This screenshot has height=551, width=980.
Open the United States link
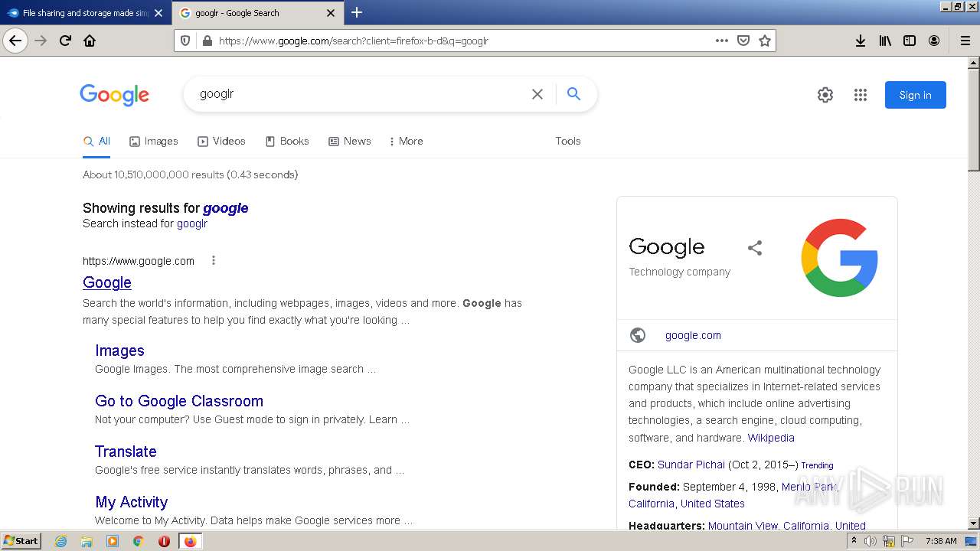pyautogui.click(x=713, y=504)
